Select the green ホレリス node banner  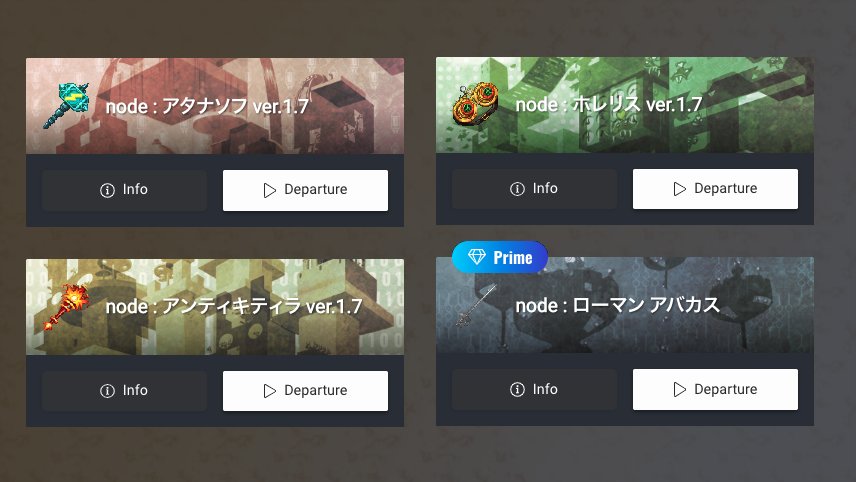click(x=625, y=105)
